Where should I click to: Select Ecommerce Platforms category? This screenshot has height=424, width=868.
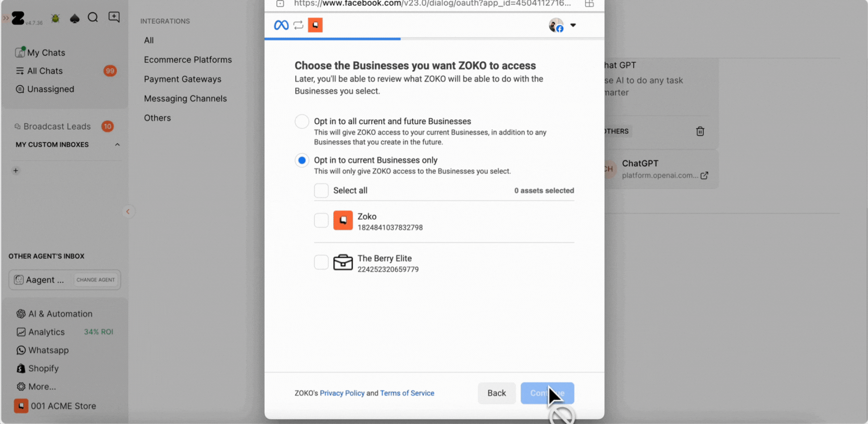pyautogui.click(x=187, y=60)
